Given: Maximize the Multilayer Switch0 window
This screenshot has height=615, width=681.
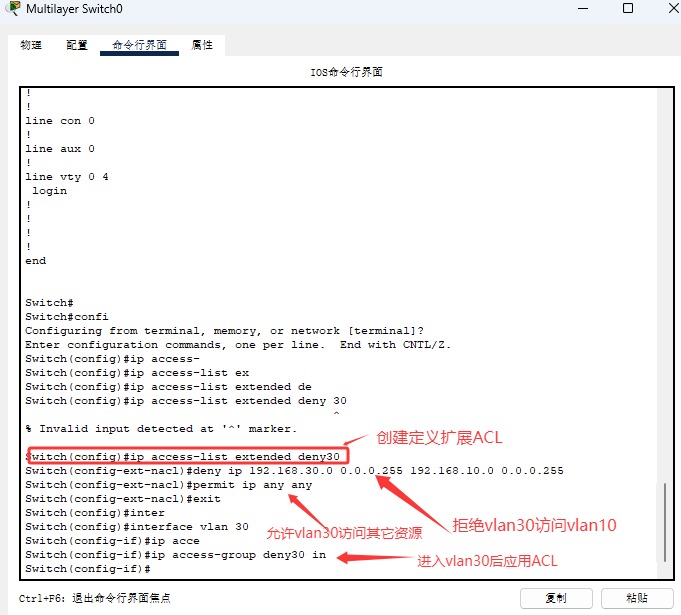Looking at the screenshot, I should [x=599, y=9].
